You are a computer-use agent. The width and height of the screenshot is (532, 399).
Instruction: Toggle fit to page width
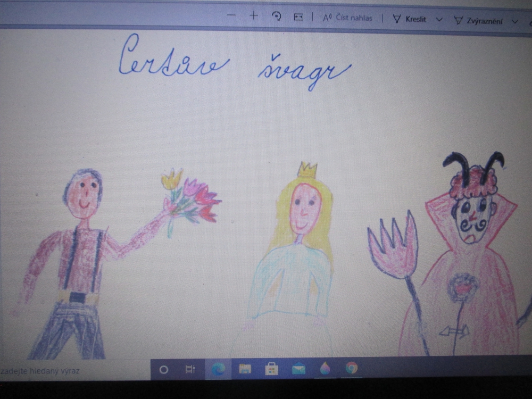tap(298, 17)
